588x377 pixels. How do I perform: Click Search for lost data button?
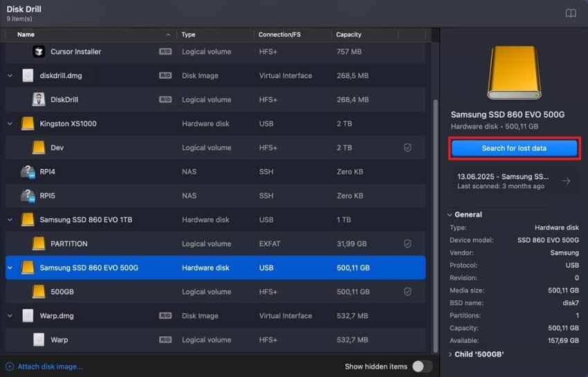coord(514,149)
